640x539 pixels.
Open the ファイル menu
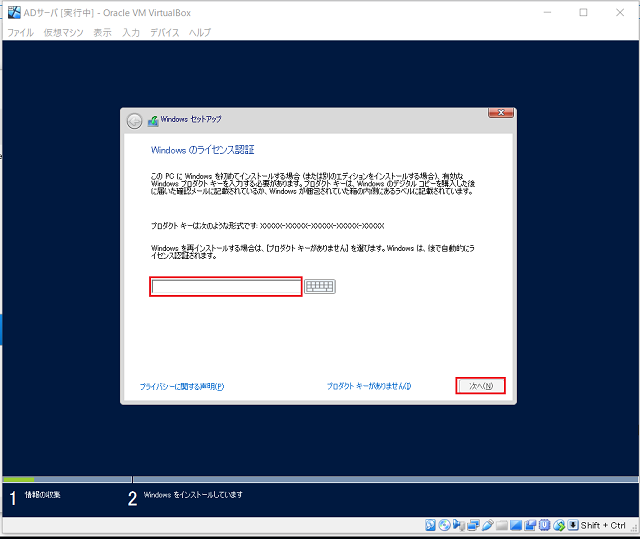click(20, 33)
